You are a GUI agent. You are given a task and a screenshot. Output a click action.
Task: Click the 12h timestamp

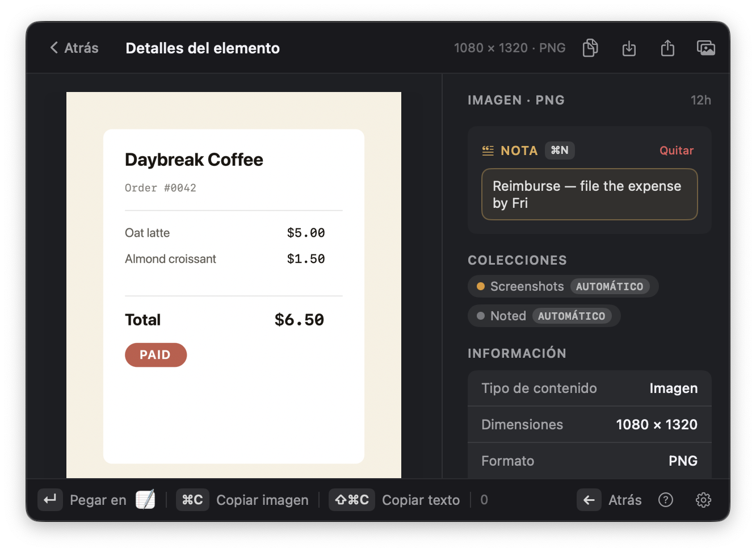[700, 101]
